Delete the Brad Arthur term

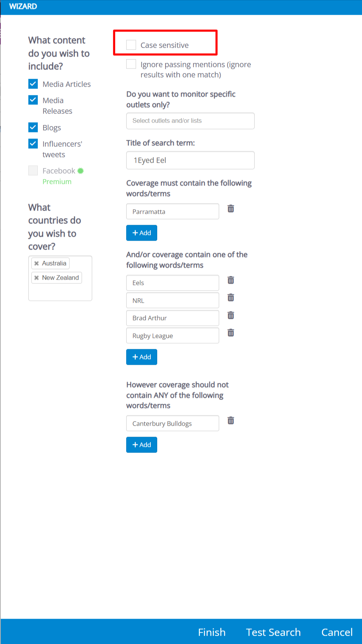tap(231, 315)
